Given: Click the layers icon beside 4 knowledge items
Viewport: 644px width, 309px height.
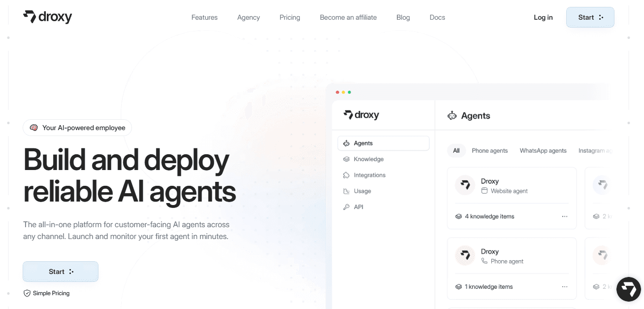Looking at the screenshot, I should pyautogui.click(x=458, y=216).
